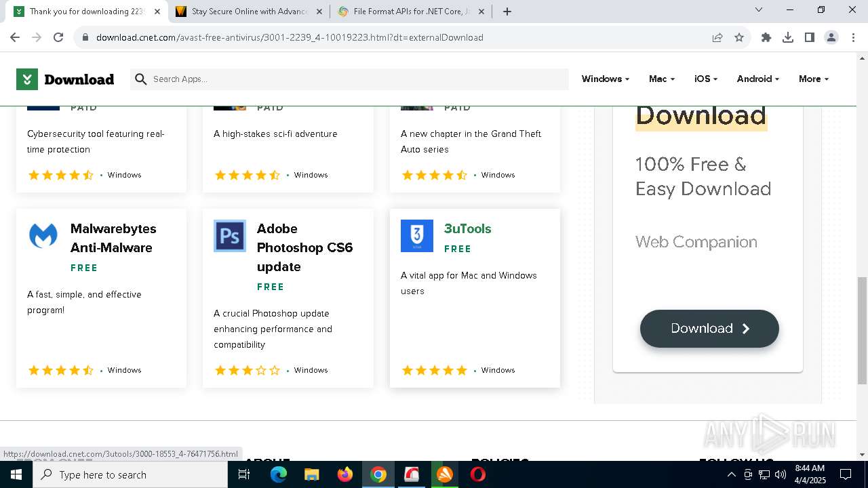Open Chrome downloads icon

(788, 37)
